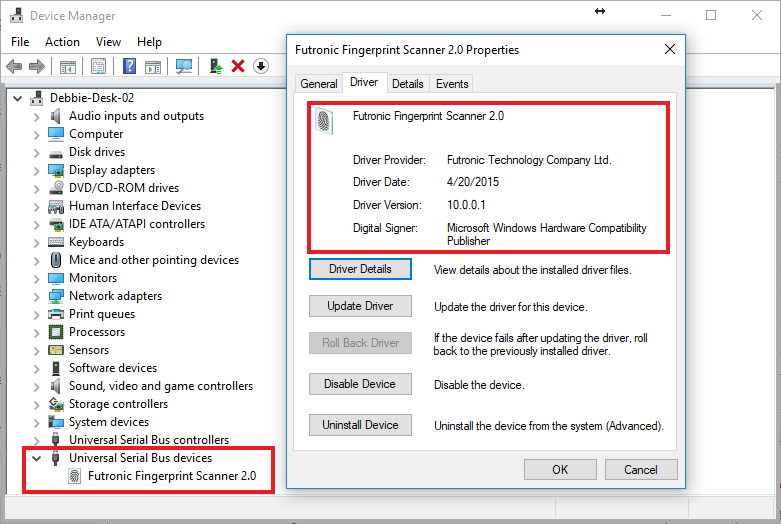The image size is (781, 524).
Task: Select the Processors tree label
Action: pos(97,332)
